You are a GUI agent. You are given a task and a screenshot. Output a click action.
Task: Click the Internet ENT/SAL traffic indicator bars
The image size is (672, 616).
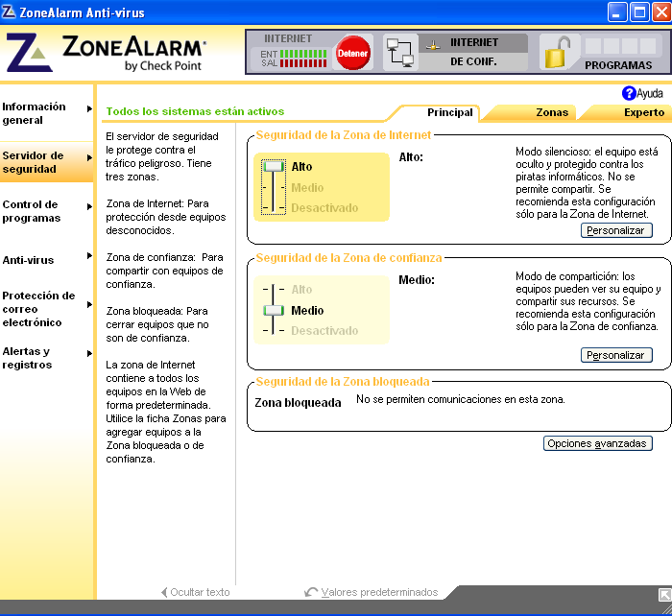pyautogui.click(x=303, y=59)
